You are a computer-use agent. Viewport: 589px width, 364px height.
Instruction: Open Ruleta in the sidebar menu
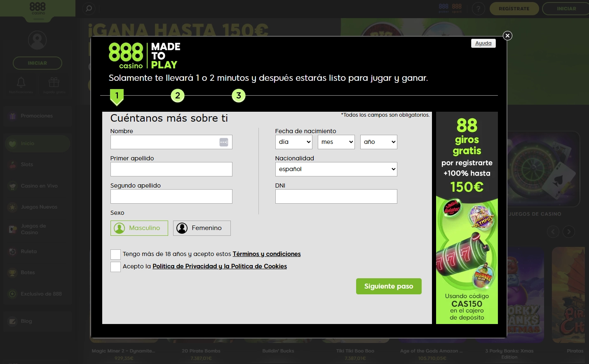(x=38, y=251)
